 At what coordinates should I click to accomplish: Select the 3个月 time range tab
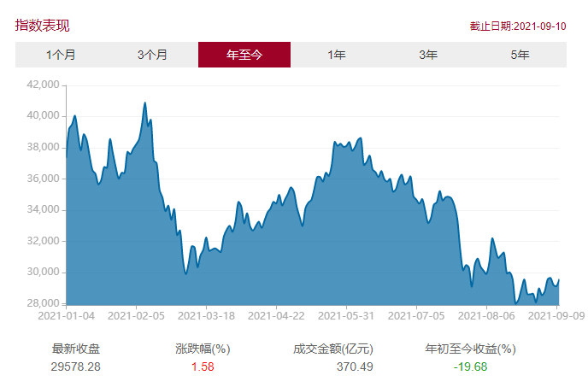coord(152,55)
